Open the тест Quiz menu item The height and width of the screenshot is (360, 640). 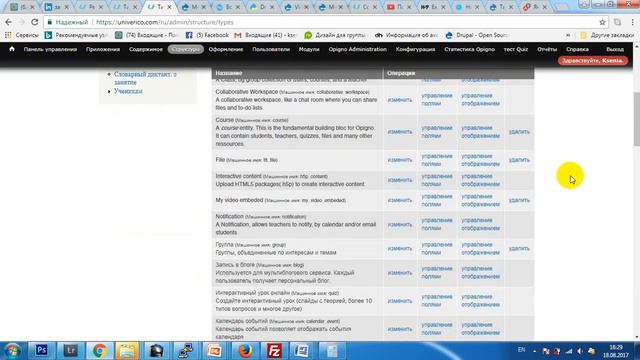pyautogui.click(x=516, y=49)
